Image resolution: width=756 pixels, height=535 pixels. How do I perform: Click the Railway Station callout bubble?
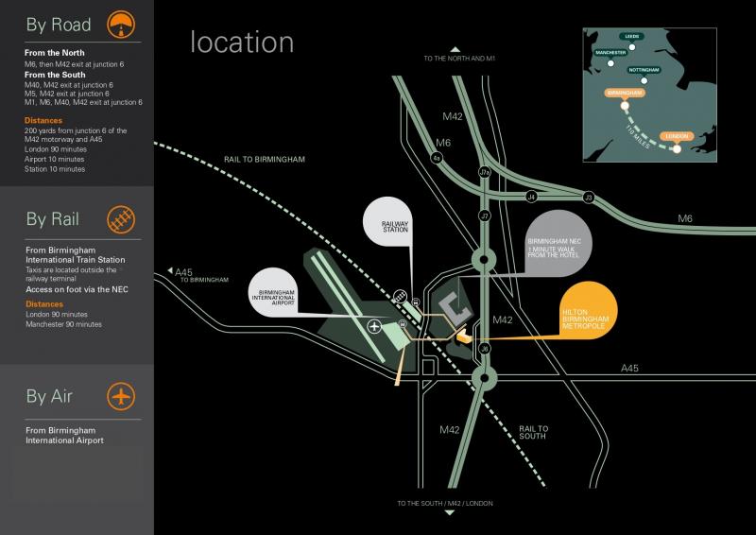click(x=387, y=221)
